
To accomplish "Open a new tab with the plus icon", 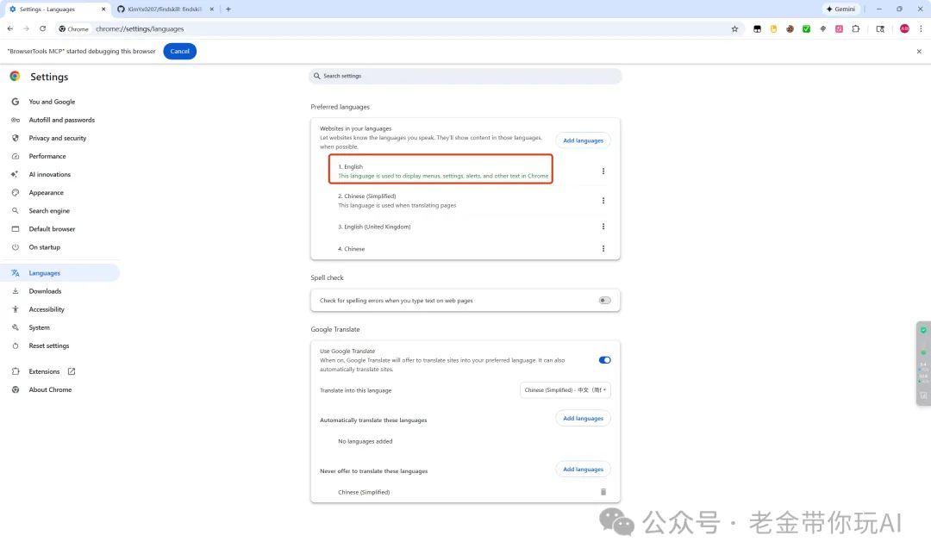I will 228,9.
